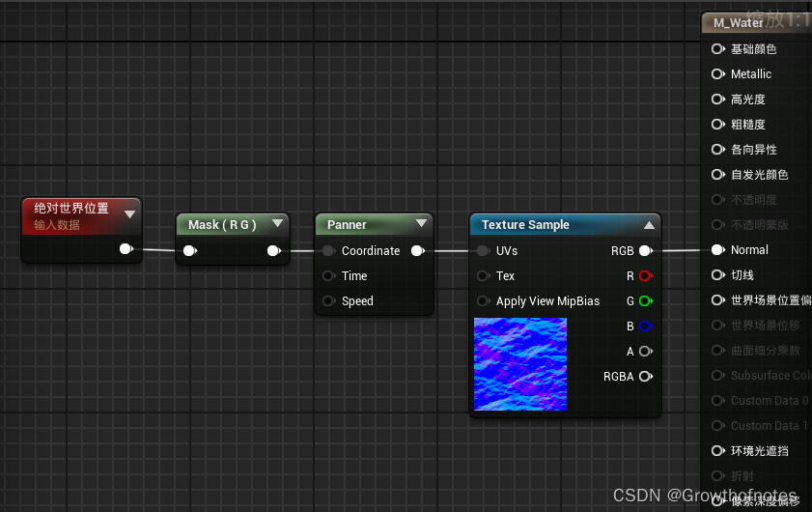
Task: Click the disabled Subsurface Color pin
Action: coord(717,375)
